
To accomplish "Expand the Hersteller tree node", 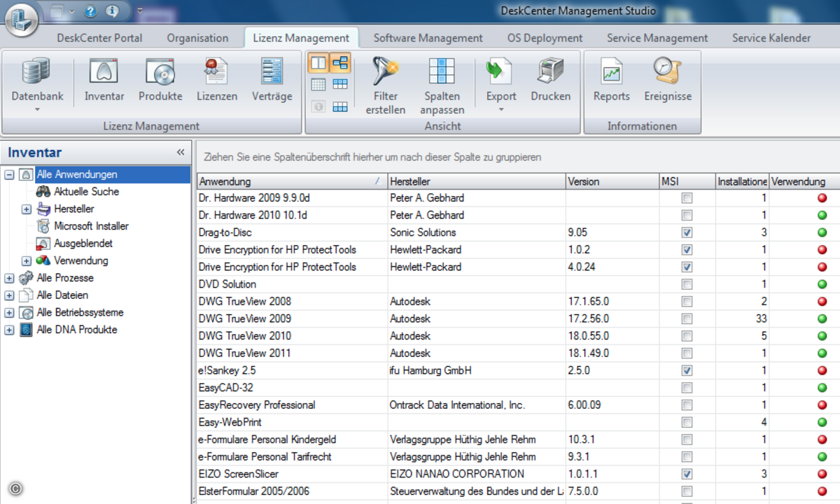I will (27, 209).
